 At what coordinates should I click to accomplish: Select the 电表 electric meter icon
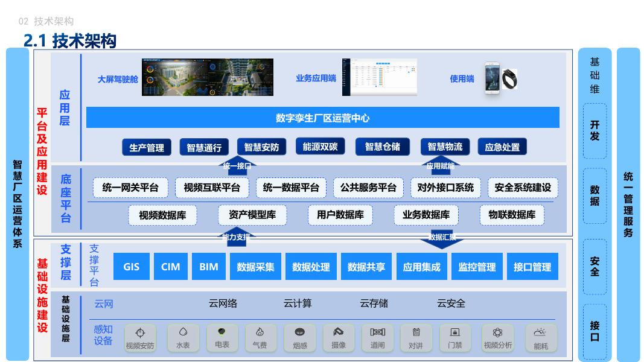pyautogui.click(x=222, y=338)
